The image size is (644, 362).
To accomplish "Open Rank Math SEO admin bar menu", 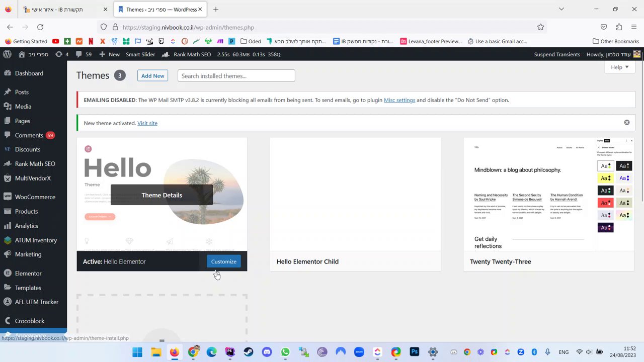I will pyautogui.click(x=187, y=54).
